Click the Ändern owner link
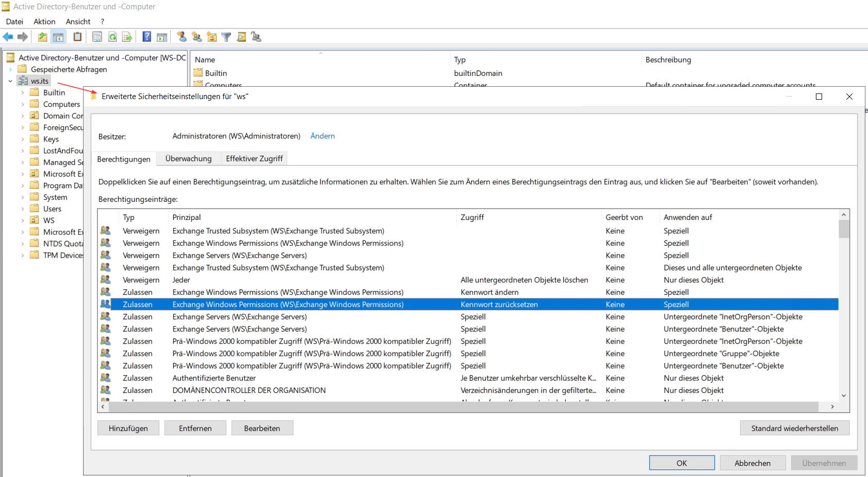This screenshot has width=868, height=477. coord(322,136)
